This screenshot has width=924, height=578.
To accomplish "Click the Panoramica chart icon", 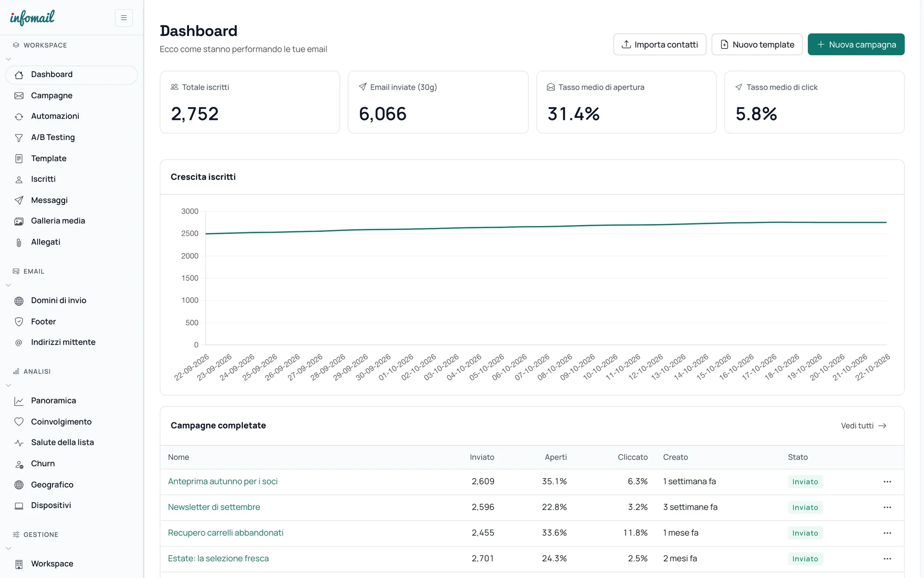I will 19,401.
